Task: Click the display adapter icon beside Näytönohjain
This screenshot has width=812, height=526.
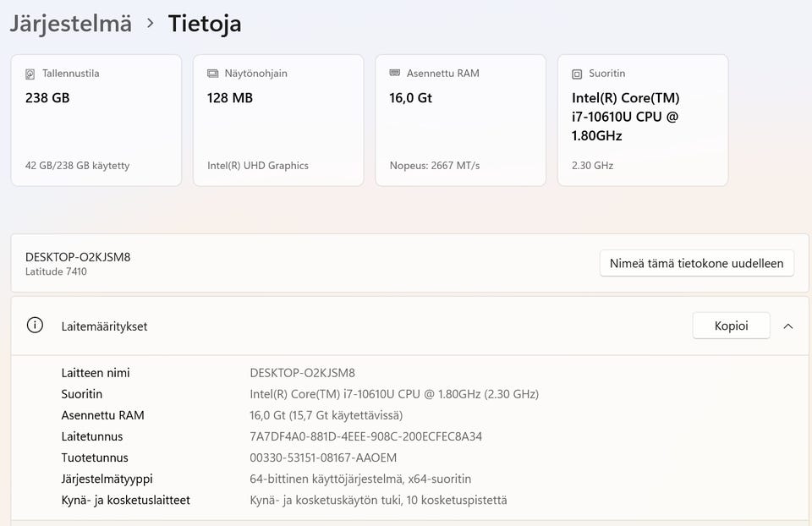Action: [213, 74]
